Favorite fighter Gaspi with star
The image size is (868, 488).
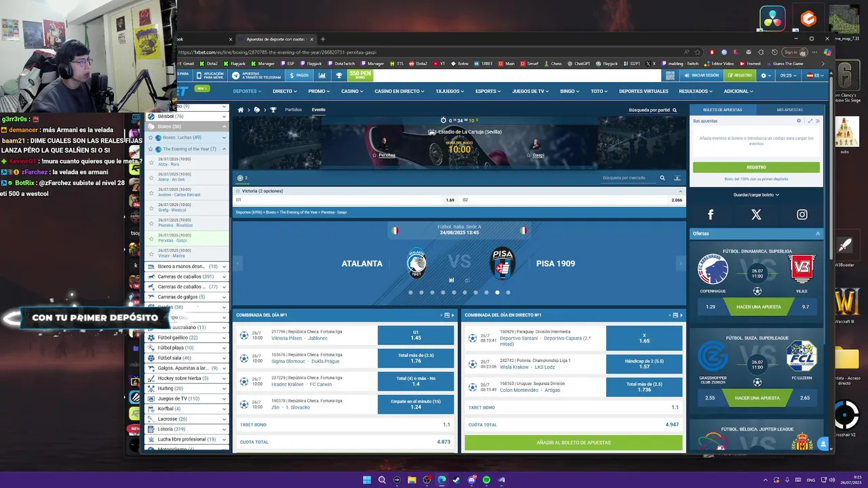(x=529, y=155)
